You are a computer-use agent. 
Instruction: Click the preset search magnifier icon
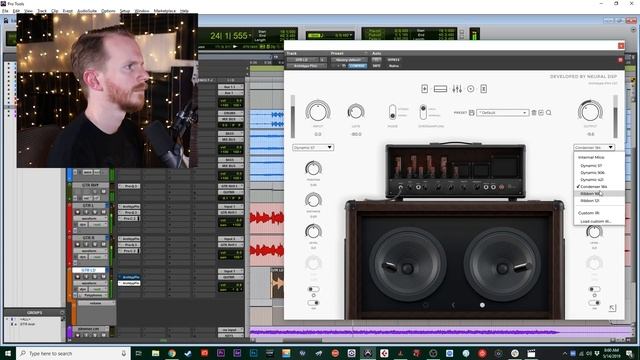point(549,113)
